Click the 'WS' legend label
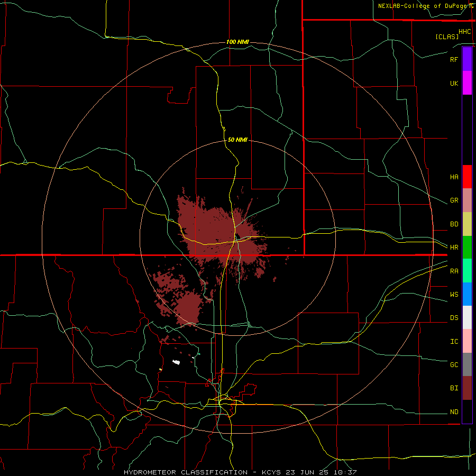The height and width of the screenshot is (476, 476). [x=454, y=294]
